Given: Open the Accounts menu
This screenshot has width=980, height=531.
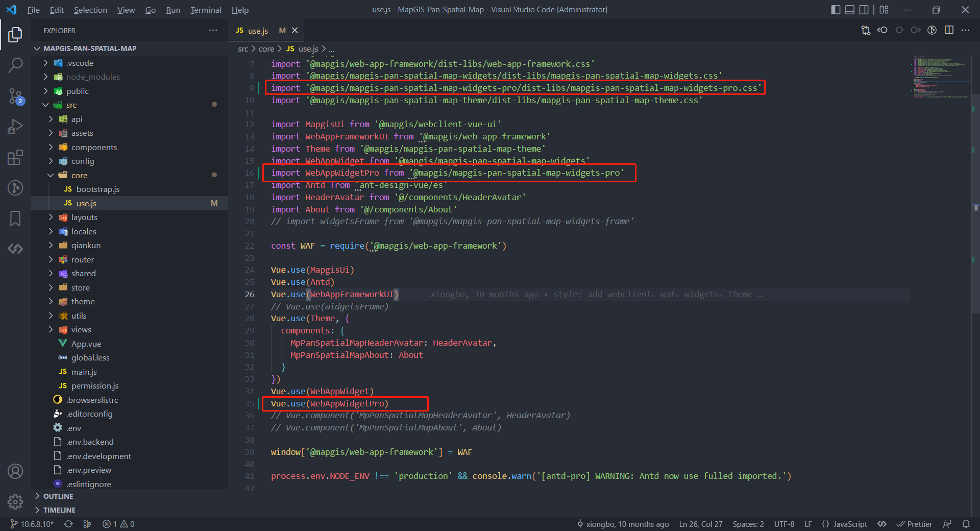Looking at the screenshot, I should 15,471.
